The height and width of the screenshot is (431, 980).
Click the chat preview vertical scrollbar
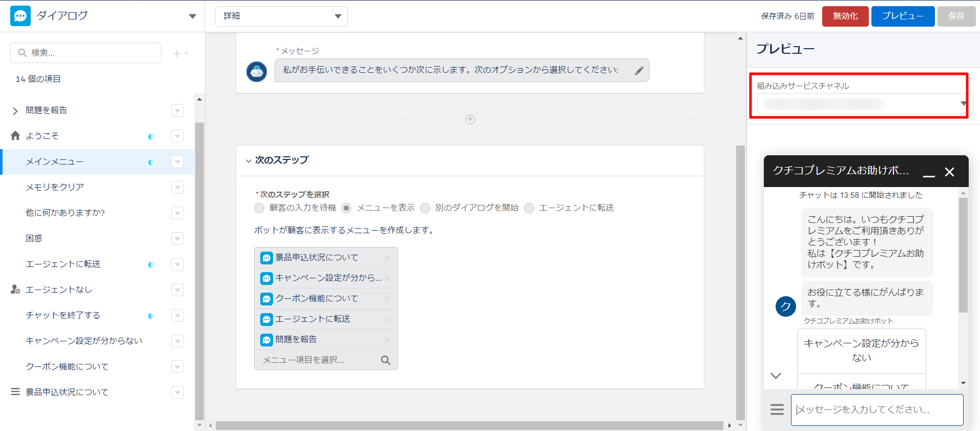pyautogui.click(x=963, y=256)
